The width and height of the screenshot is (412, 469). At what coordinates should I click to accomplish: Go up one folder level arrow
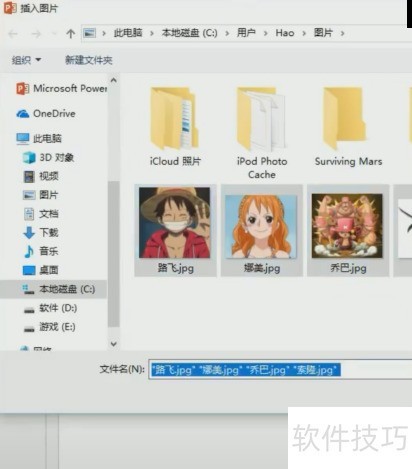click(70, 33)
